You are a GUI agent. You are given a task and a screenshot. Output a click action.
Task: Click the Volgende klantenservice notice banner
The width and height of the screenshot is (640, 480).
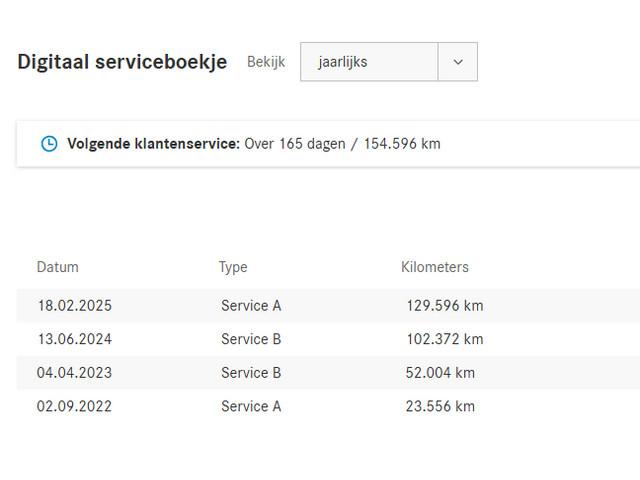click(328, 144)
